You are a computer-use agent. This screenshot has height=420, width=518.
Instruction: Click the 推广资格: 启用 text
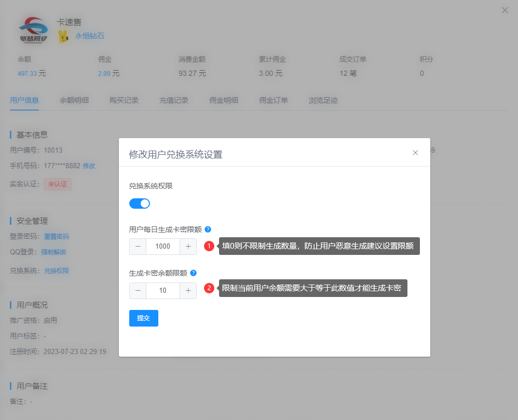click(x=33, y=320)
